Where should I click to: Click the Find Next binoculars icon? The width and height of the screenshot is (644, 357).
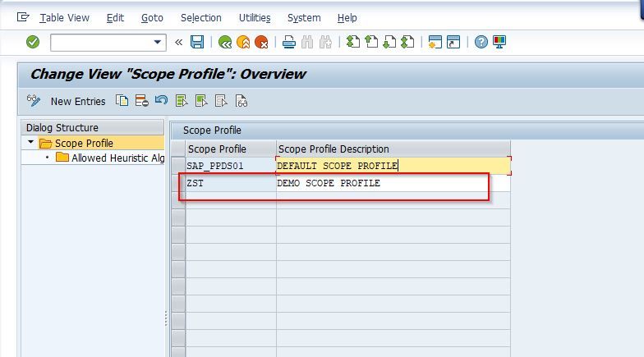(325, 42)
